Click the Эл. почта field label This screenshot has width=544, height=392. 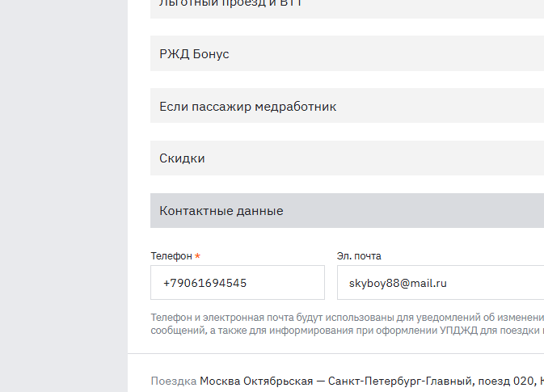click(x=359, y=256)
